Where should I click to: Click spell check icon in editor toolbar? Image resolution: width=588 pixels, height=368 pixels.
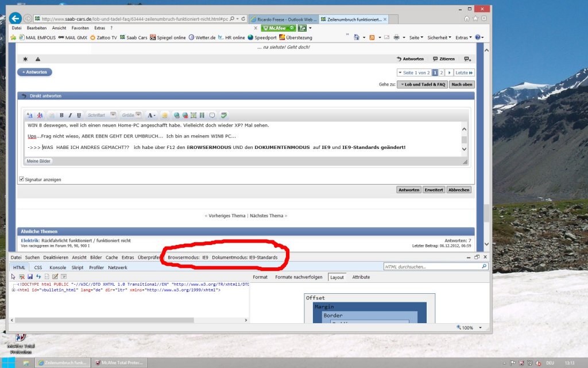coord(224,115)
